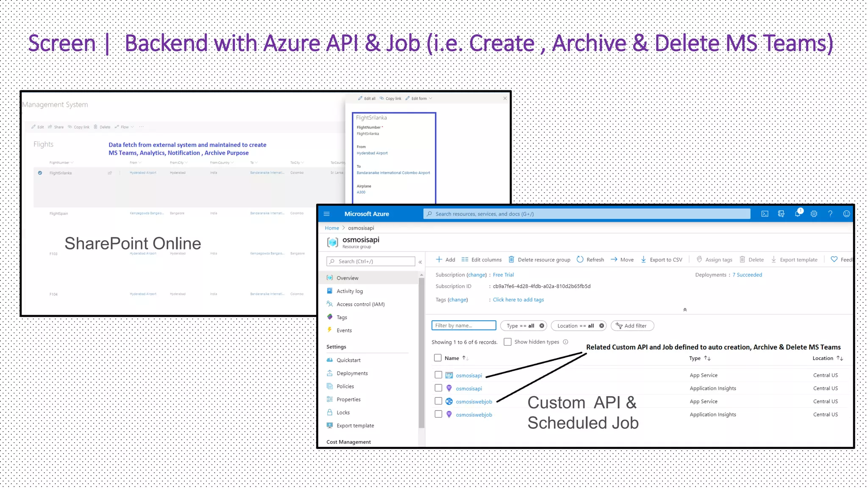
Task: Open Policies under Settings
Action: pyautogui.click(x=340, y=386)
